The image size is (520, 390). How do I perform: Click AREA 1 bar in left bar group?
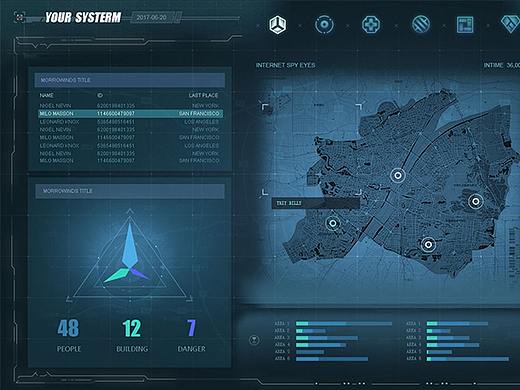click(x=344, y=323)
